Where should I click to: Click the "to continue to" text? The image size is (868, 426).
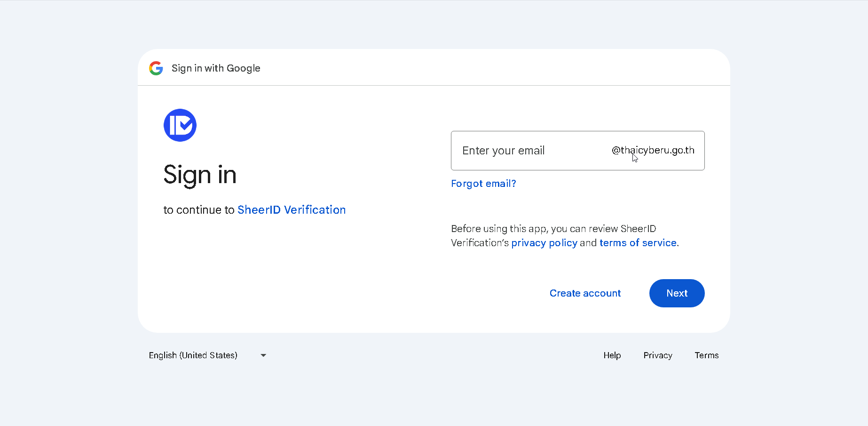(198, 210)
